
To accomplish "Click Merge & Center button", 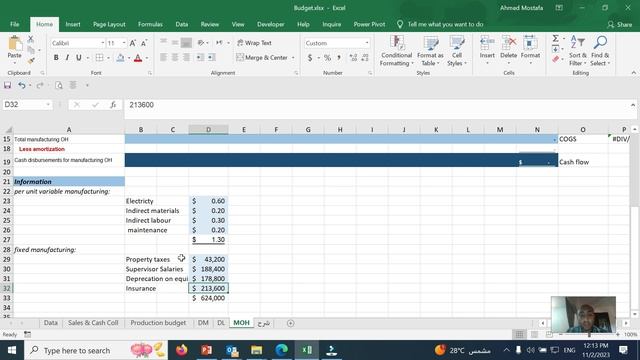I will pyautogui.click(x=262, y=58).
